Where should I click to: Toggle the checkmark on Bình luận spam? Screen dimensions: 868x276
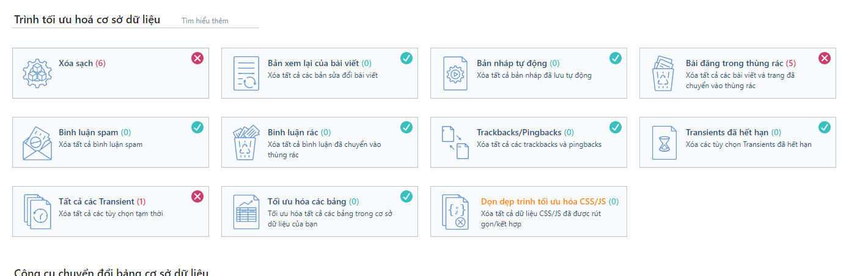pos(197,127)
